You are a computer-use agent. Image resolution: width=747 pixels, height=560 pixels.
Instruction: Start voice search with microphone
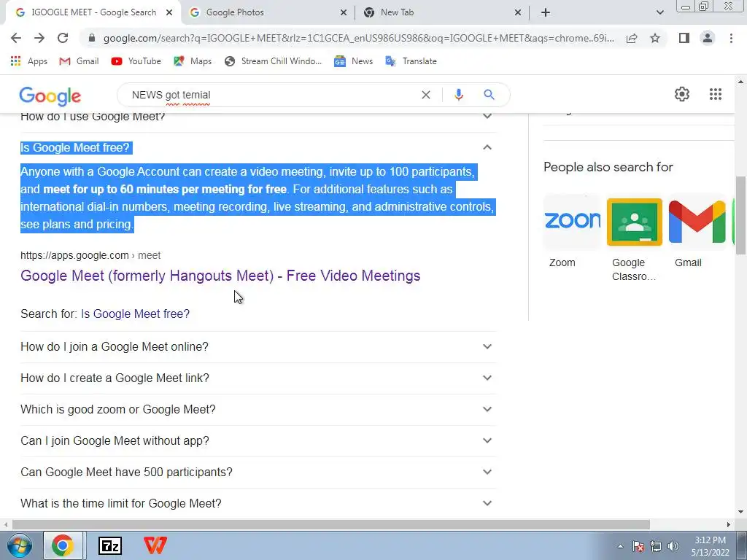point(459,95)
